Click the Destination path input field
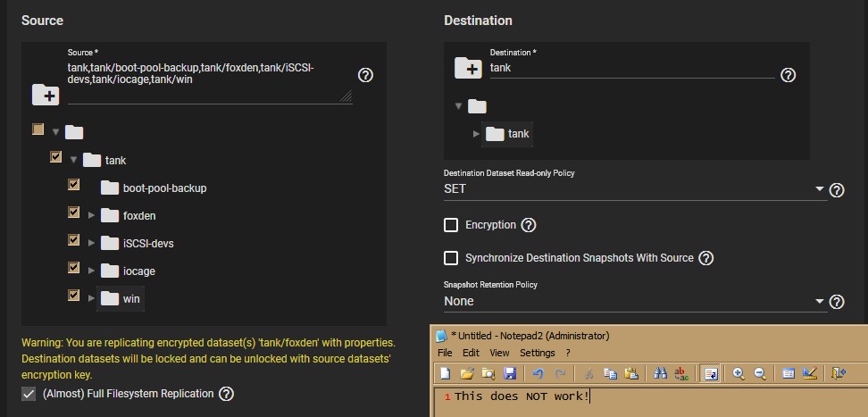Screen dimensions: 868x417 tap(630, 68)
